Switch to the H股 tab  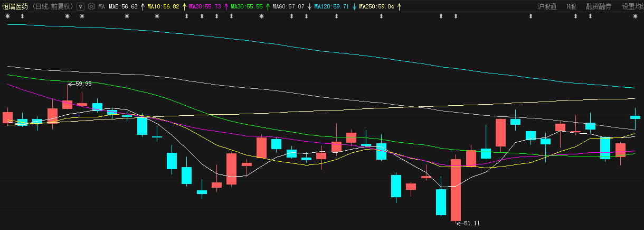571,7
